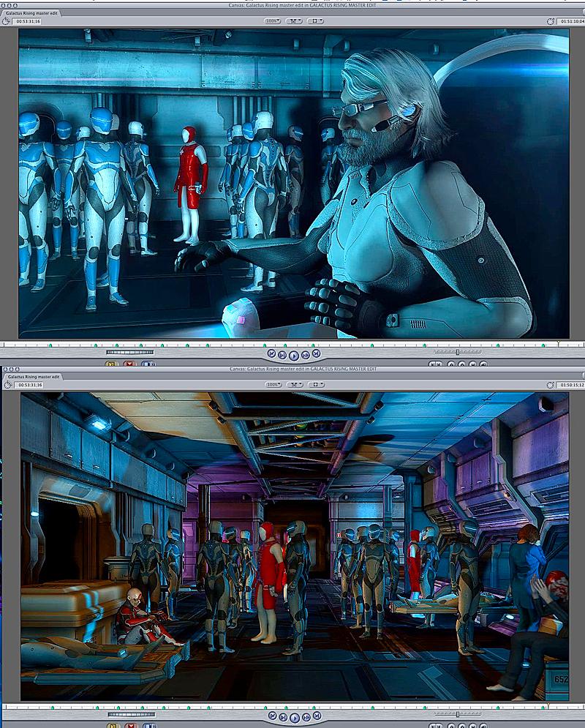Click the duration clock icon above the corridor frame
585x728 pixels.
(x=7, y=385)
